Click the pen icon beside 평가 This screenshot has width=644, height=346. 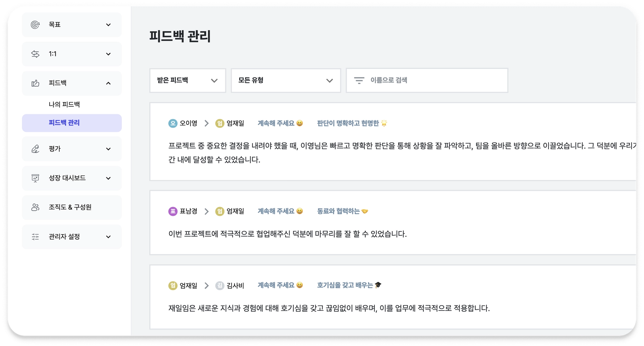(x=35, y=149)
